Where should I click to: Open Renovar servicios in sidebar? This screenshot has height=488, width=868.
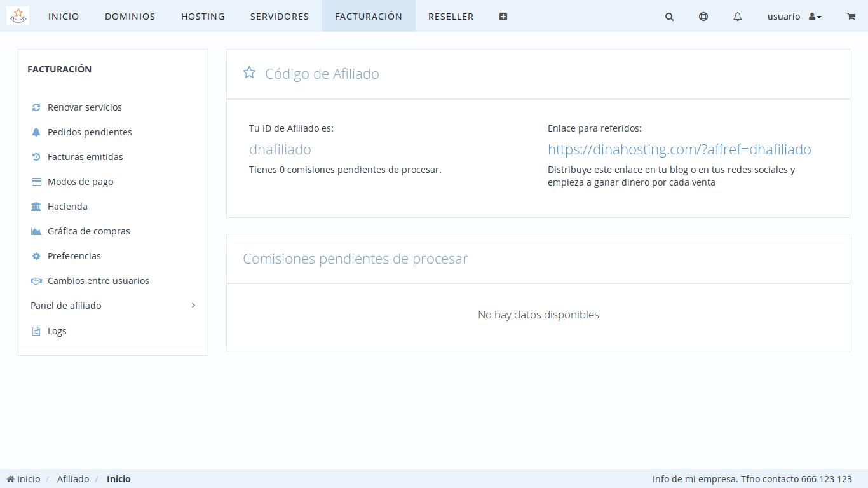[85, 107]
